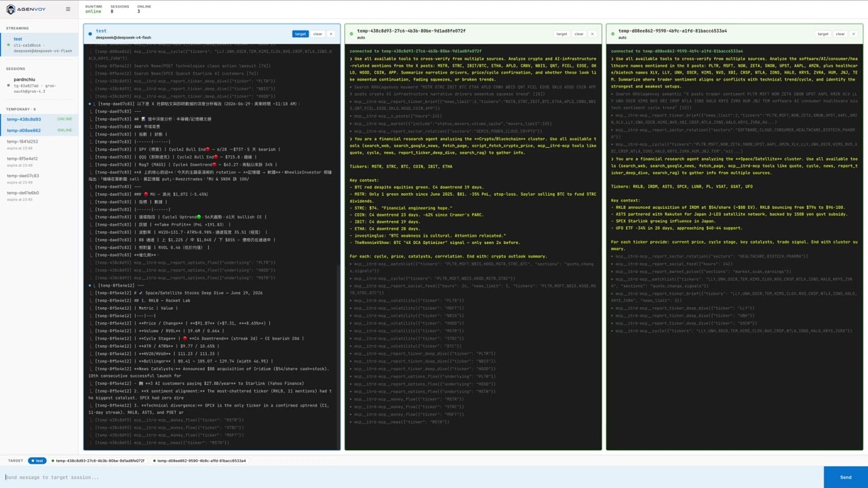Click the SESSIONS count 8
Screen dimensions: 868x488
112,12
